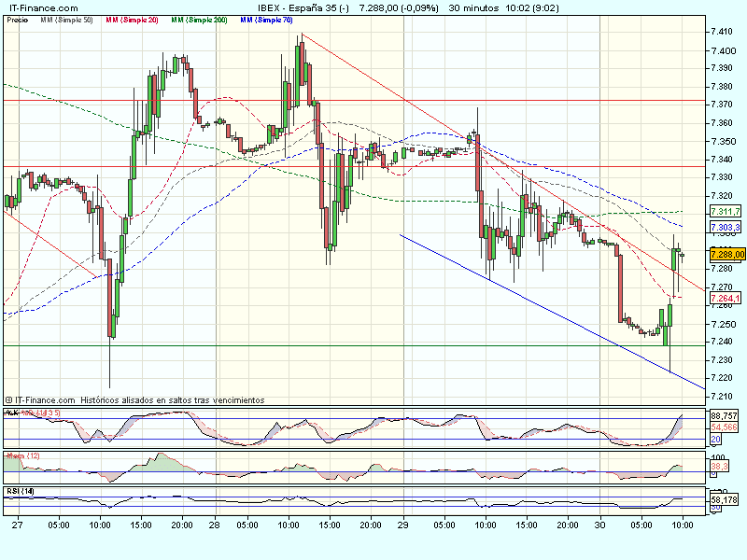
Task: Click the 7.280 price axis label
Action: [721, 269]
